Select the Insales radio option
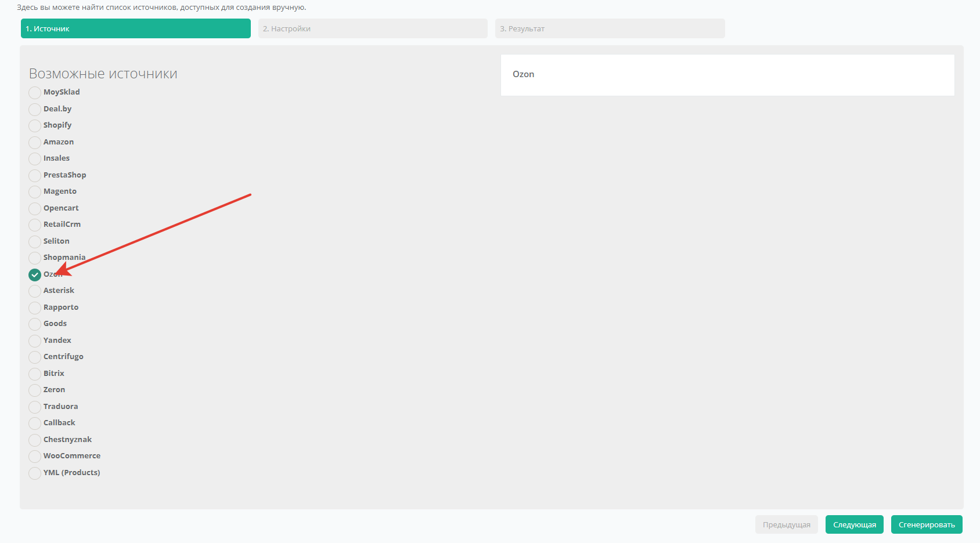The image size is (980, 543). (x=35, y=159)
